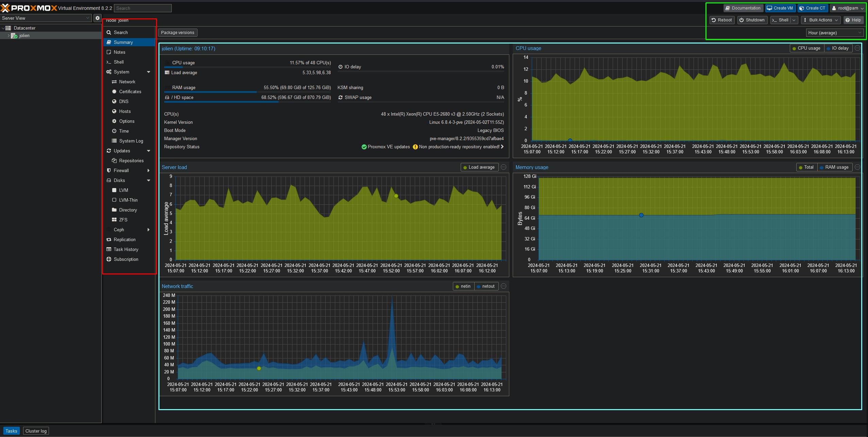The width and height of the screenshot is (868, 437).
Task: Toggle Load average series in legend
Action: point(479,167)
